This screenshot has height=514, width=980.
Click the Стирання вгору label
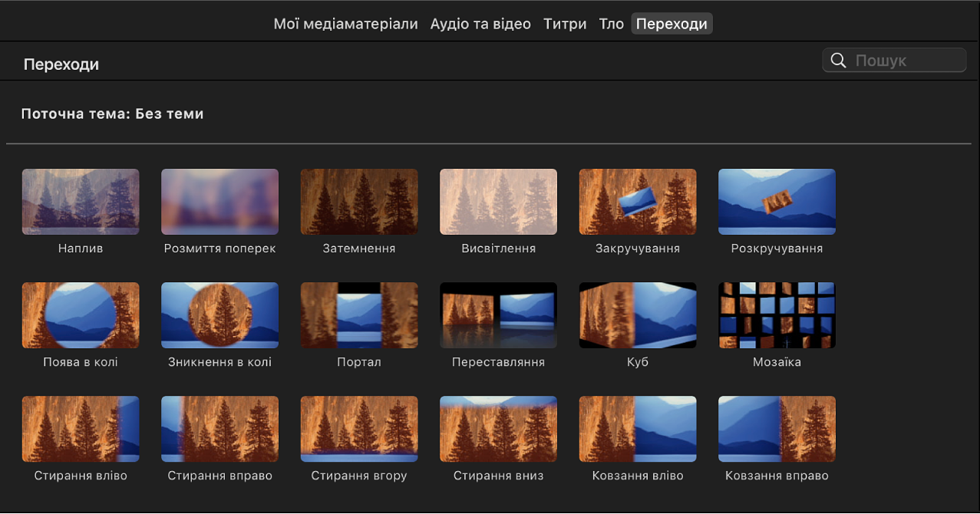point(359,476)
